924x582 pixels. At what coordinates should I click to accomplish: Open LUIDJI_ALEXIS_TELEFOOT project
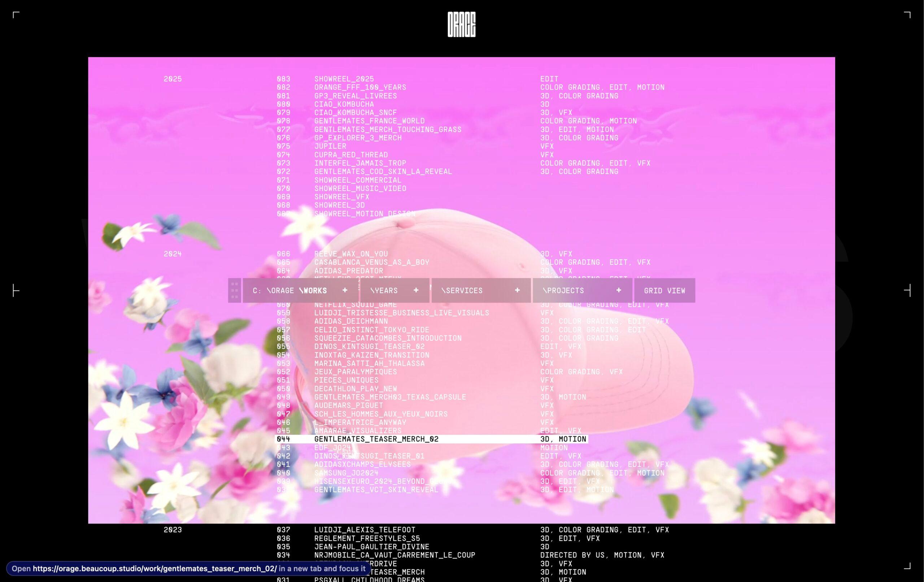pyautogui.click(x=365, y=530)
